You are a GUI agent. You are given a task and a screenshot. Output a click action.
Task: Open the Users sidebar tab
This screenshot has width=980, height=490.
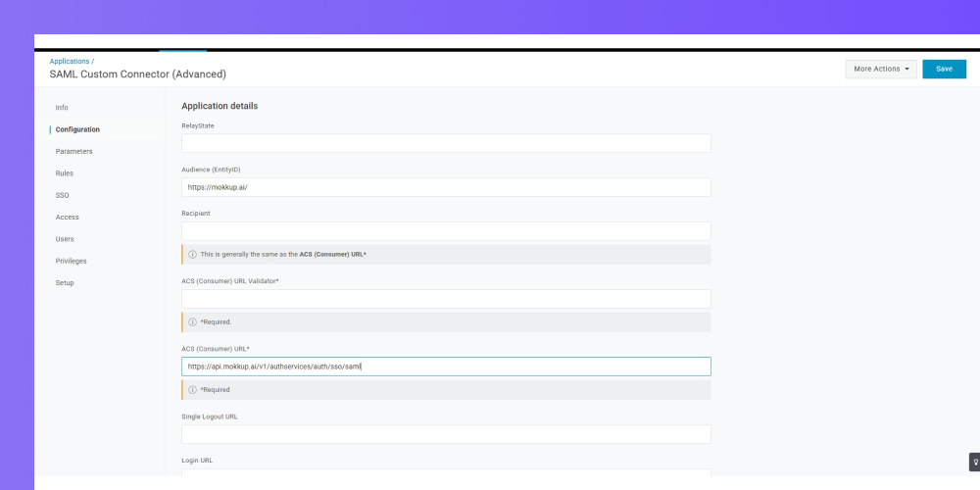[x=65, y=239]
